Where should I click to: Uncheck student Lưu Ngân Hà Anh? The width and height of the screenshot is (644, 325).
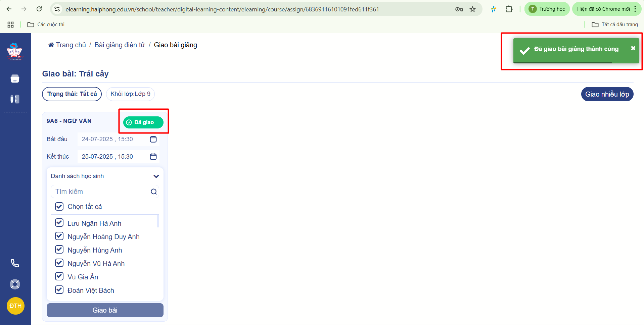point(59,223)
